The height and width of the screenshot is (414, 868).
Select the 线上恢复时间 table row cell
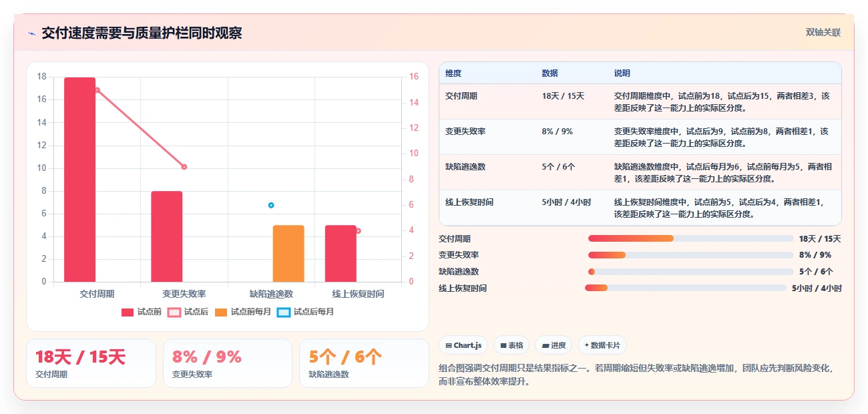(x=487, y=208)
